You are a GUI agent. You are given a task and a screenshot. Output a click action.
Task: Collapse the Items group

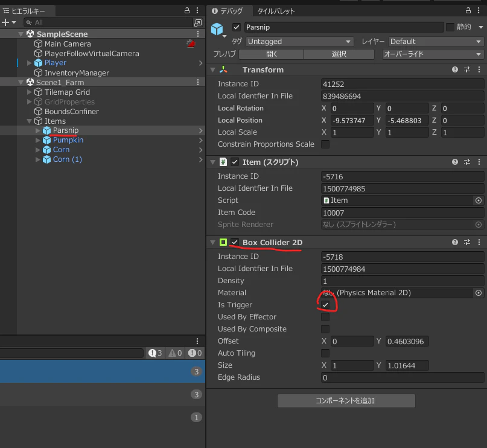pos(30,121)
